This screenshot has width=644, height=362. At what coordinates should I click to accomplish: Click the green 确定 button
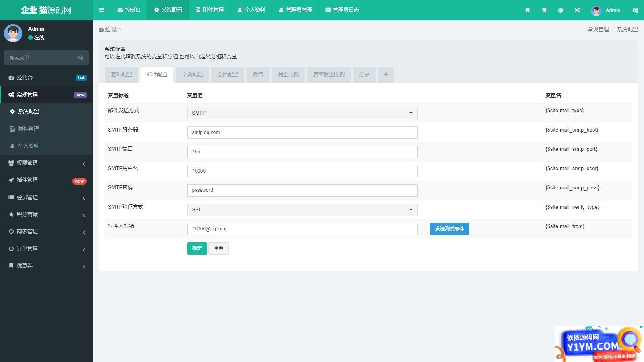point(197,248)
